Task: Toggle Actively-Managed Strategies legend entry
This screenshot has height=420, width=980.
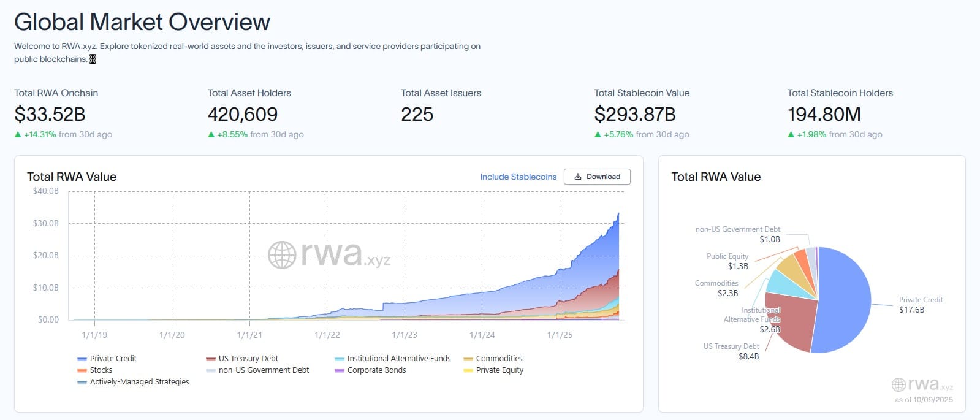Action: point(139,382)
